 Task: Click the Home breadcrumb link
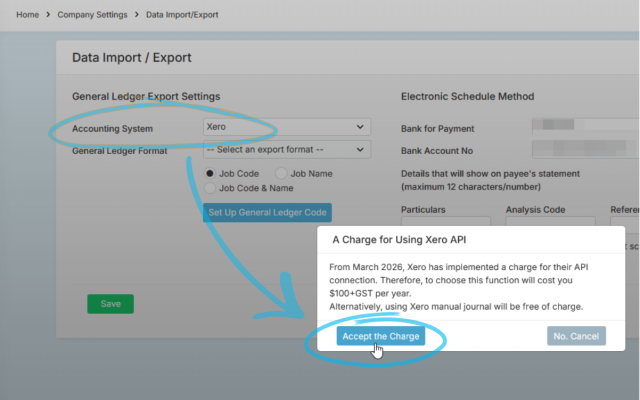tap(29, 15)
